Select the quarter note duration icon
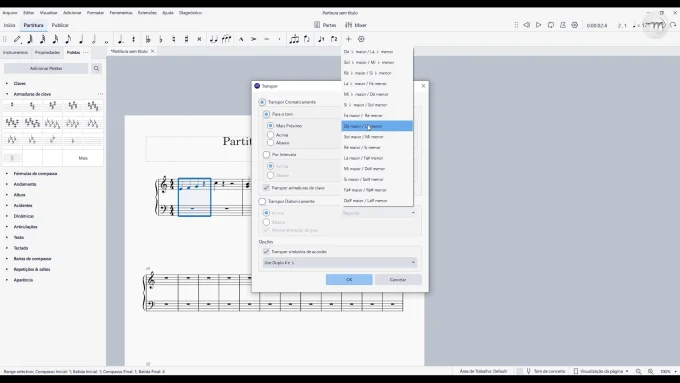The image size is (680, 383). point(81,39)
